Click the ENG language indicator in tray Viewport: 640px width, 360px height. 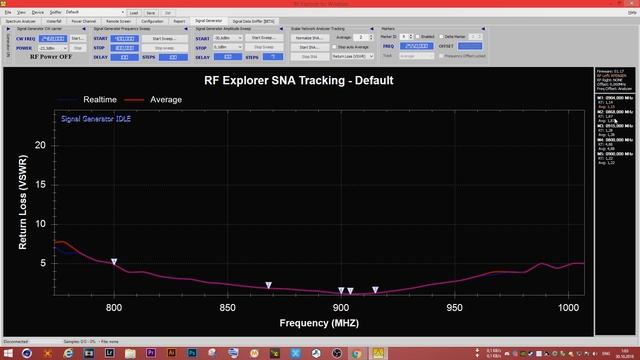(606, 354)
